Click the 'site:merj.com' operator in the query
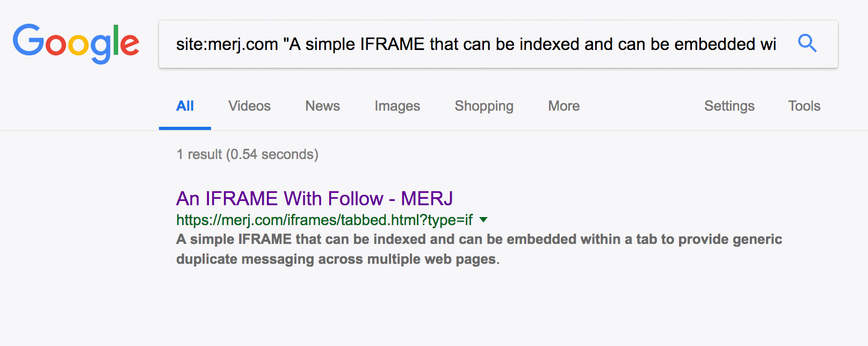This screenshot has width=868, height=346. click(227, 44)
